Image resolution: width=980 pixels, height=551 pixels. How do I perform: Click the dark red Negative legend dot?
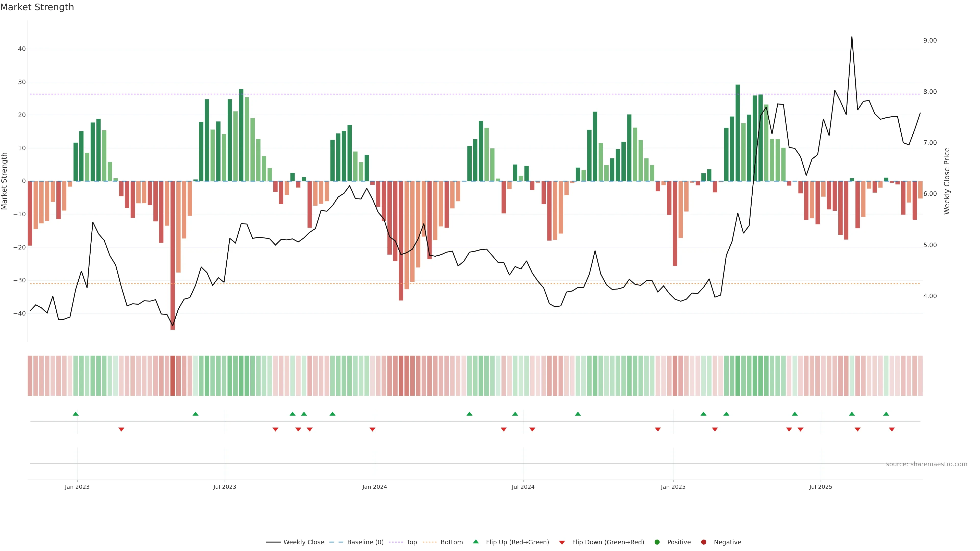coord(703,542)
